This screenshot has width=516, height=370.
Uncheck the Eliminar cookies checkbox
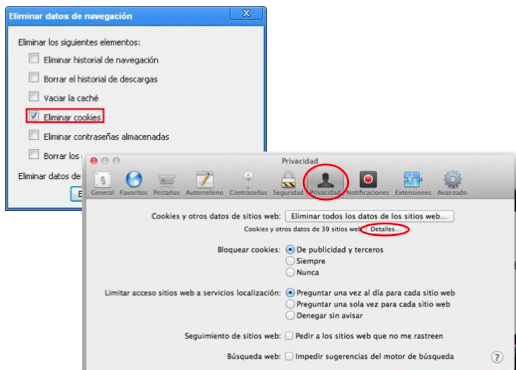pyautogui.click(x=34, y=116)
